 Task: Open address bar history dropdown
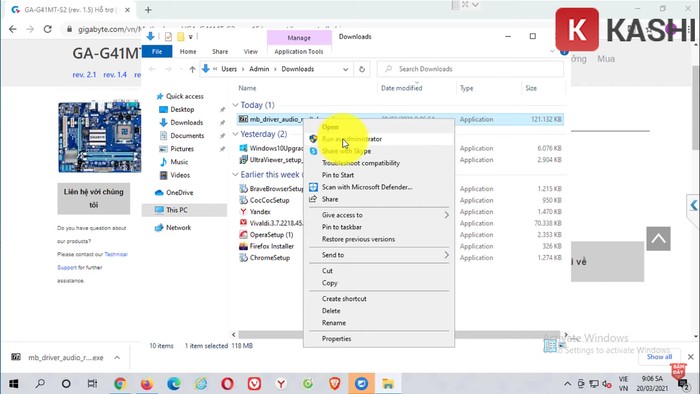point(346,69)
